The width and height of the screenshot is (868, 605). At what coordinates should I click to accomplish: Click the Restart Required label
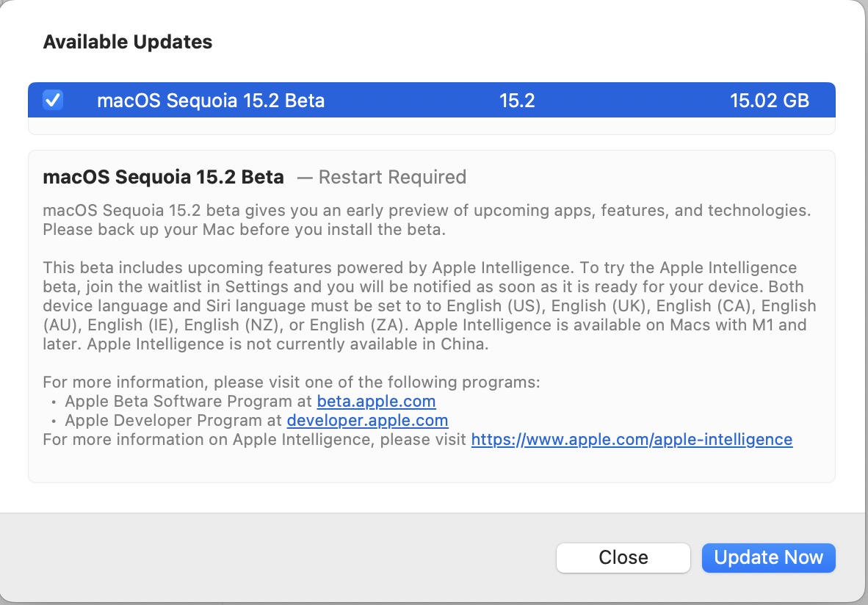[392, 178]
